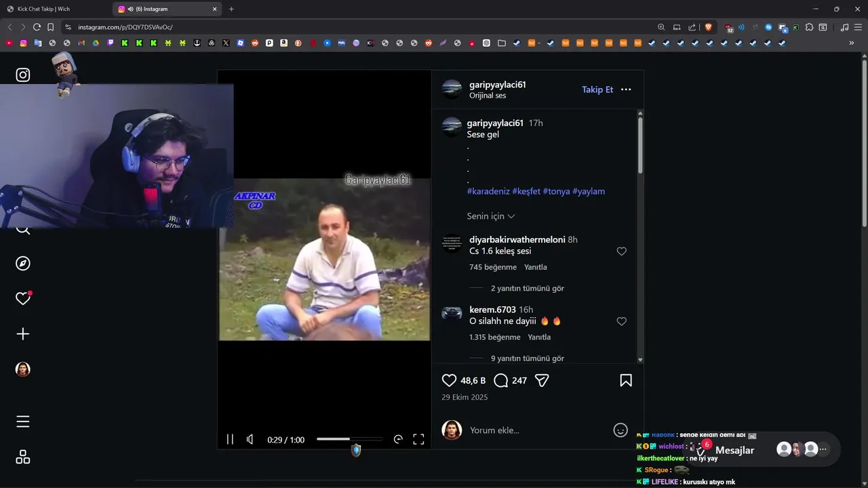
Task: Mute the video sound
Action: pos(250,439)
